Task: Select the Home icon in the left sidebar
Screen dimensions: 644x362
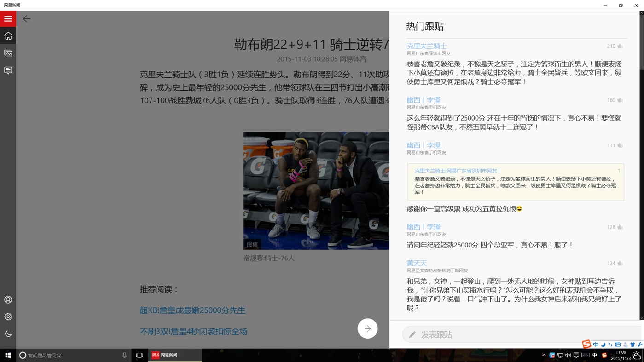Action: coord(8,35)
